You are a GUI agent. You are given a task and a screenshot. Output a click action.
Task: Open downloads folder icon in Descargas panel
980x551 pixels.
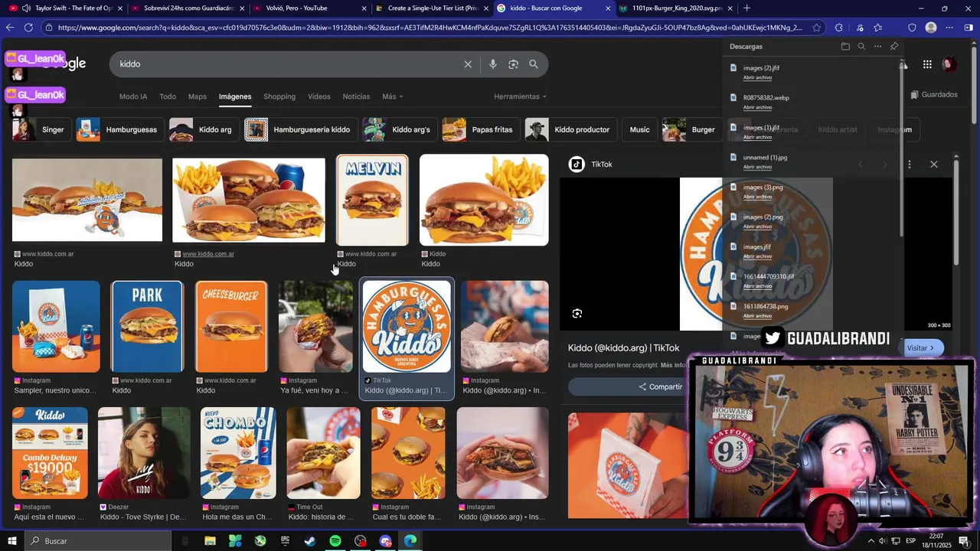point(845,47)
